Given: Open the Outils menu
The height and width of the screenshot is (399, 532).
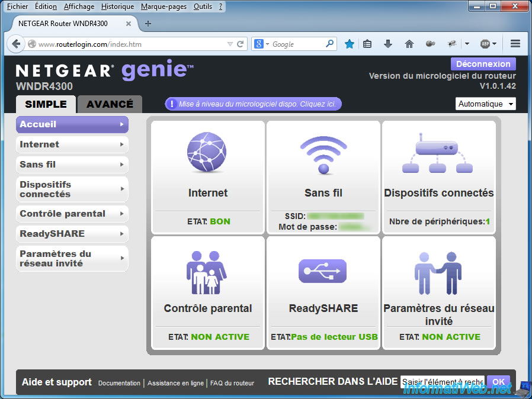Looking at the screenshot, I should coord(203,7).
